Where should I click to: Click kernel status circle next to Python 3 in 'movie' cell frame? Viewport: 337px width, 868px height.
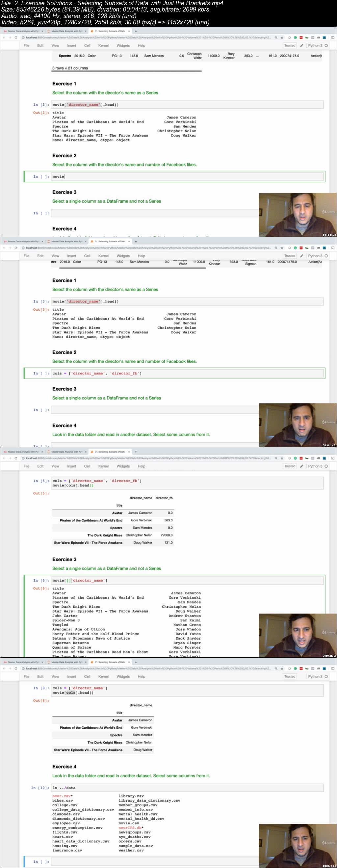(x=326, y=45)
